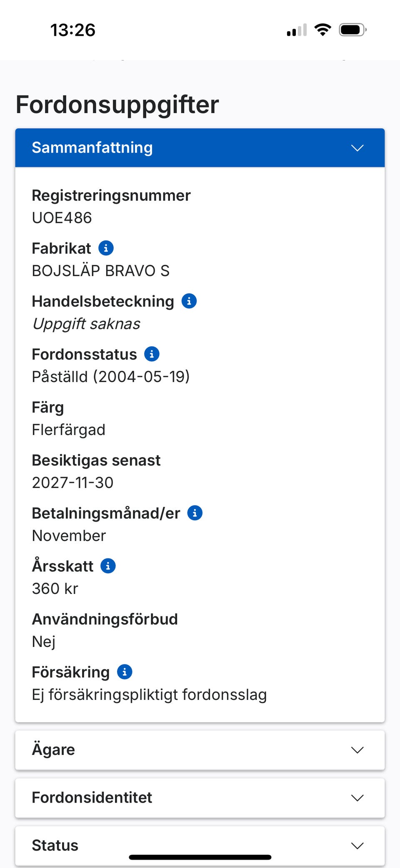Viewport: 400px width, 868px height.
Task: Expand the Status section chevron
Action: click(357, 845)
